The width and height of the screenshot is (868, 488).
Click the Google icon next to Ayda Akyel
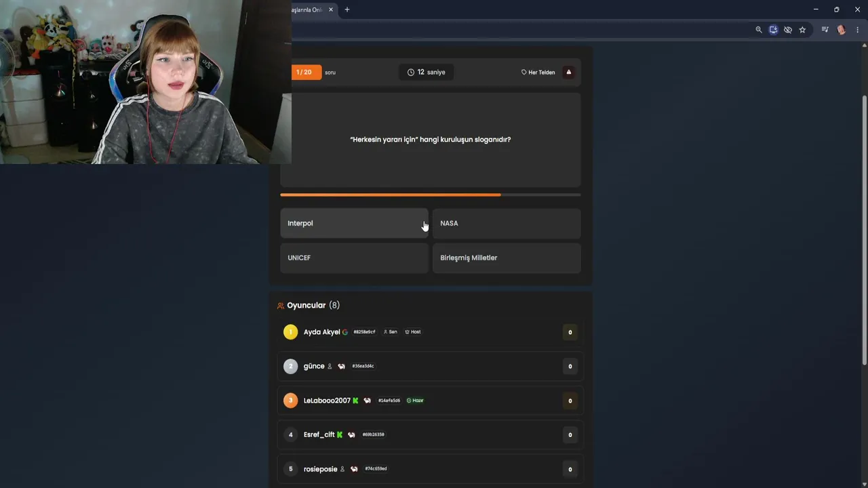coord(345,332)
